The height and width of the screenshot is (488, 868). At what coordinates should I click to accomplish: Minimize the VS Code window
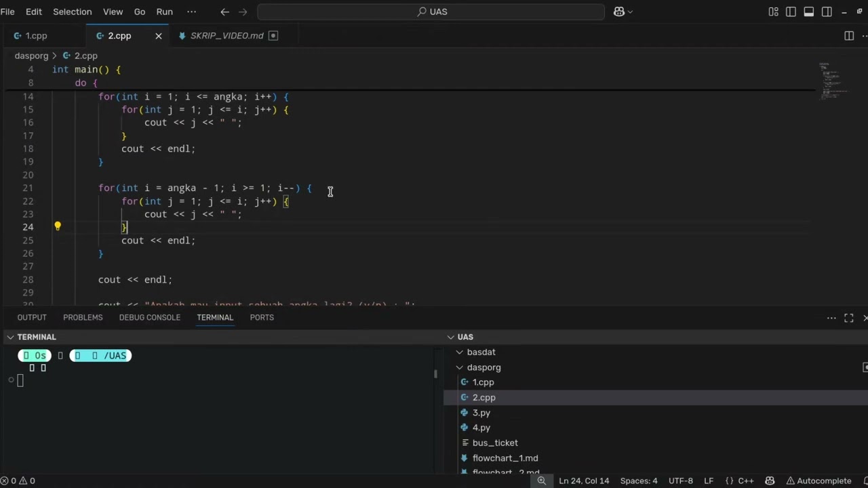[x=844, y=12]
